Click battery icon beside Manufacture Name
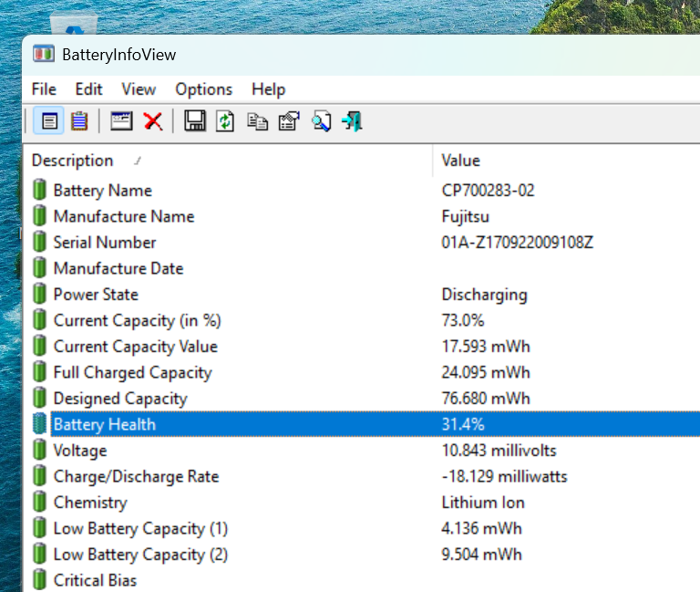 (x=40, y=215)
